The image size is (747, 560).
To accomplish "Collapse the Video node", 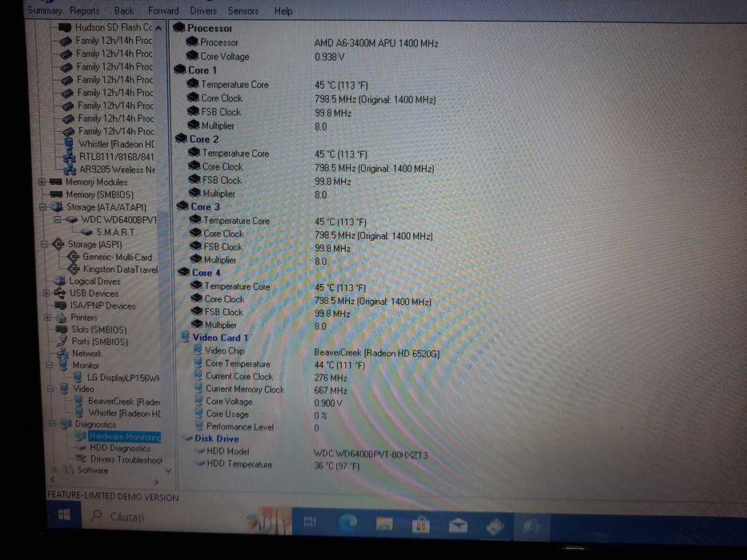I will 50,389.
